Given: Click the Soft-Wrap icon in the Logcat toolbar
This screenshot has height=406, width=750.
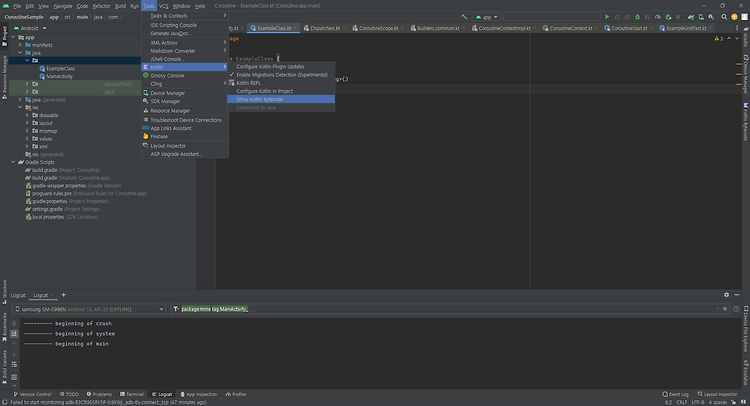Looking at the screenshot, I should [14, 365].
